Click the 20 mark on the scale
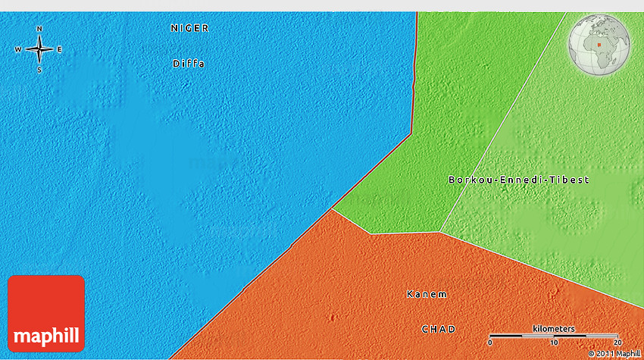This screenshot has width=644, height=360. pos(617,343)
